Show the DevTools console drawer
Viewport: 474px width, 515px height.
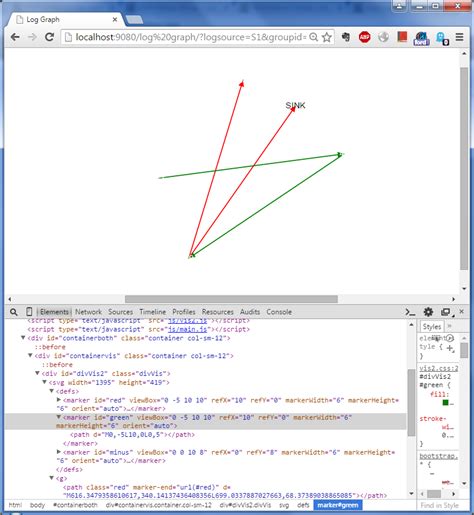click(x=410, y=312)
